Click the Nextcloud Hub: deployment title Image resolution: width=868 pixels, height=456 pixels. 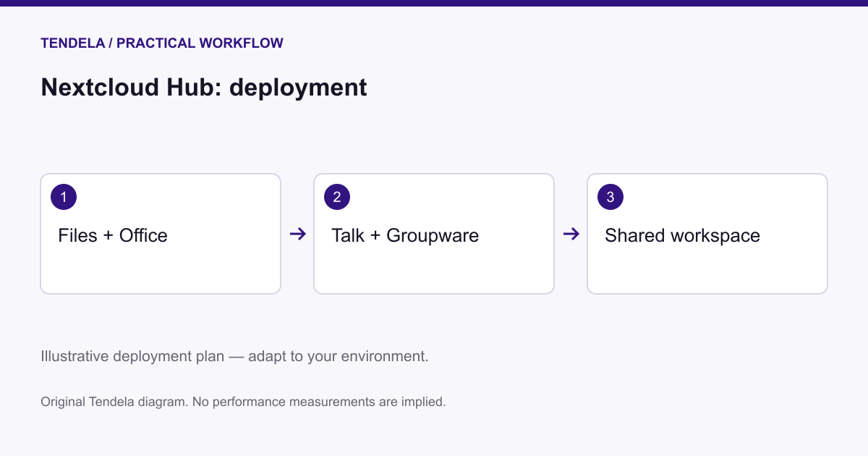click(204, 88)
